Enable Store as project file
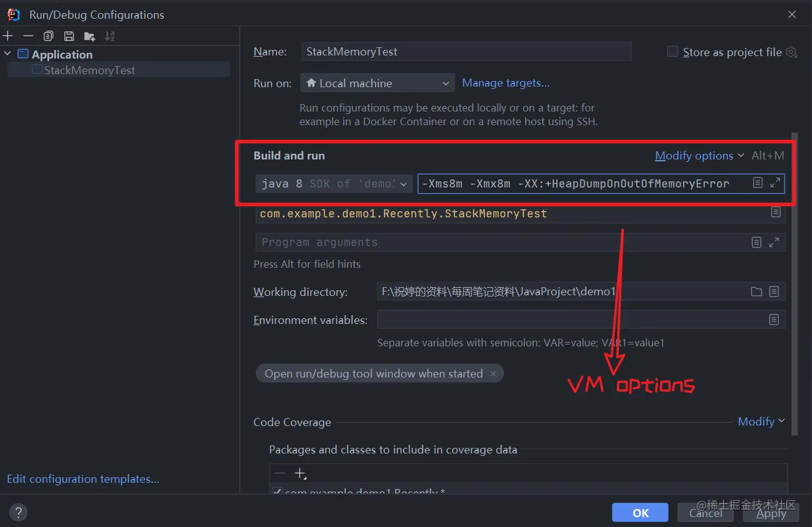This screenshot has height=527, width=812. 673,52
